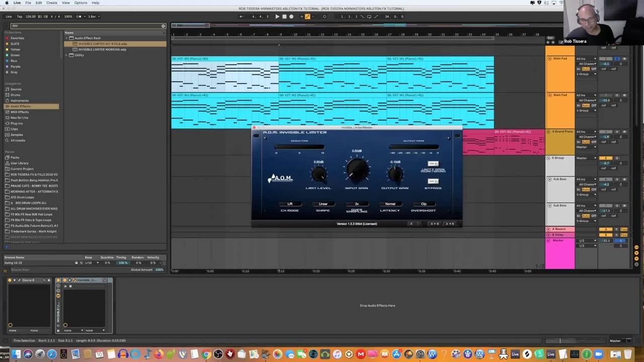The height and width of the screenshot is (362, 644).
Task: Click the A←B copy button in limiter
Action: point(450,224)
